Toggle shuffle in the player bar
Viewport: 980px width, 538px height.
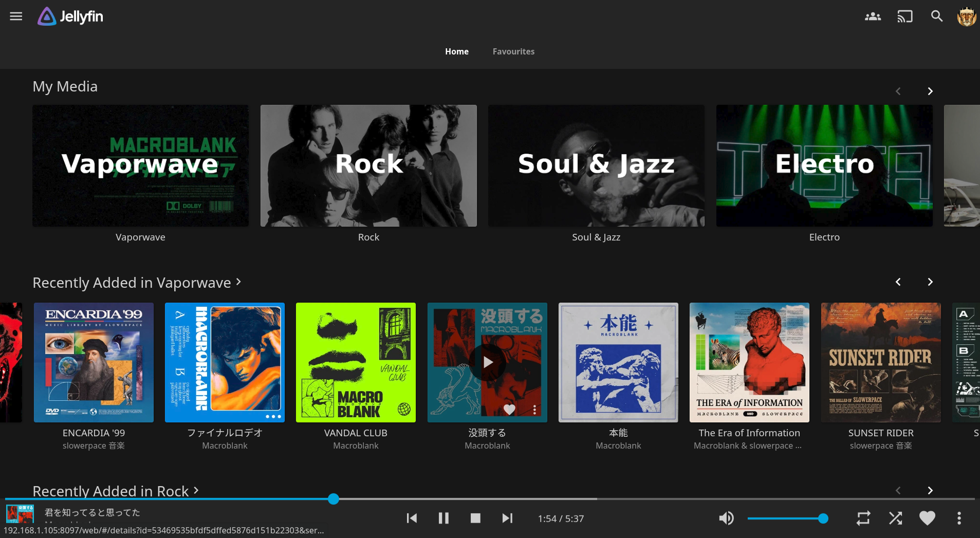895,518
